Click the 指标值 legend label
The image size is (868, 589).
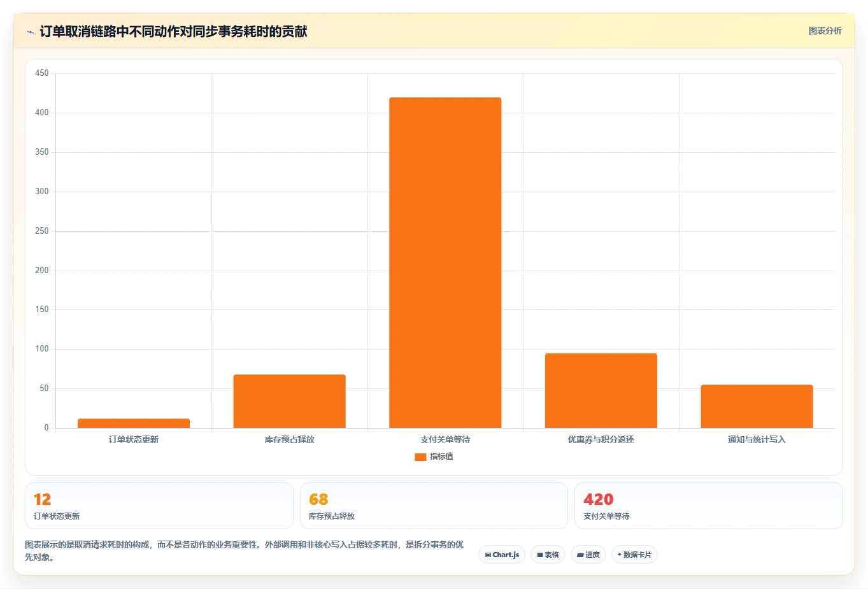(441, 457)
